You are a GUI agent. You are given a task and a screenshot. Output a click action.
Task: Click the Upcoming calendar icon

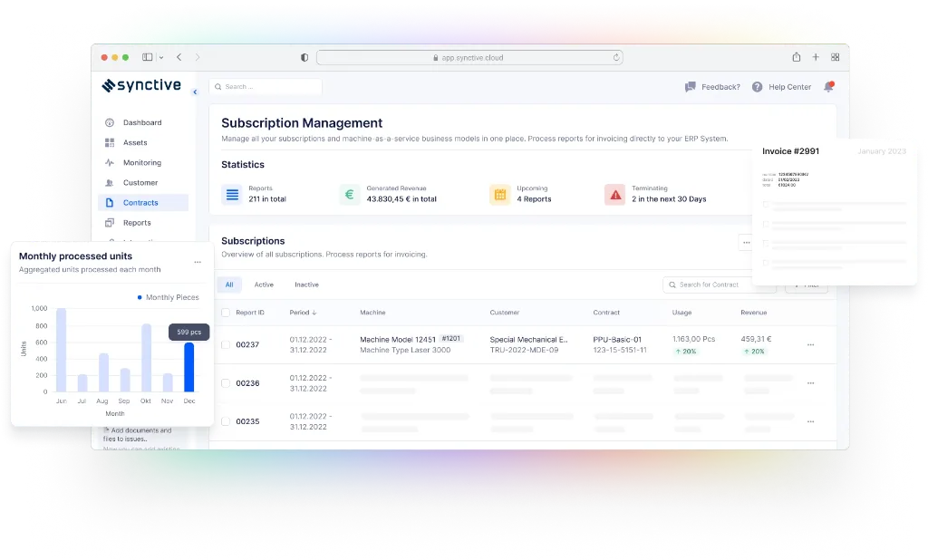click(499, 194)
